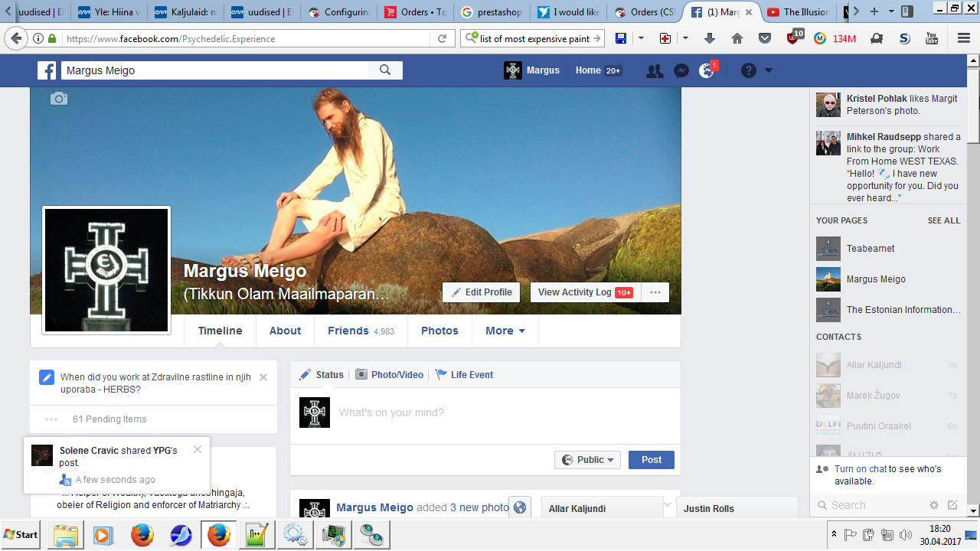Open the Messenger messages icon
The image size is (980, 551).
tap(681, 71)
